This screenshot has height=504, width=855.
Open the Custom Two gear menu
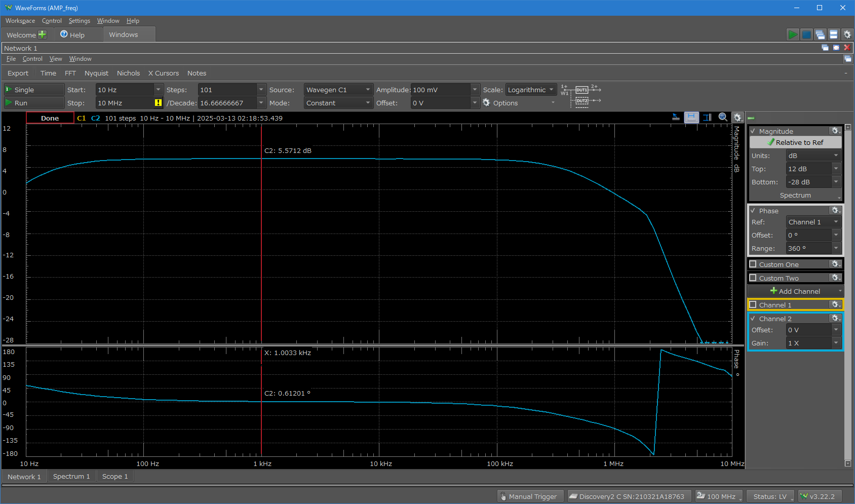click(x=835, y=278)
